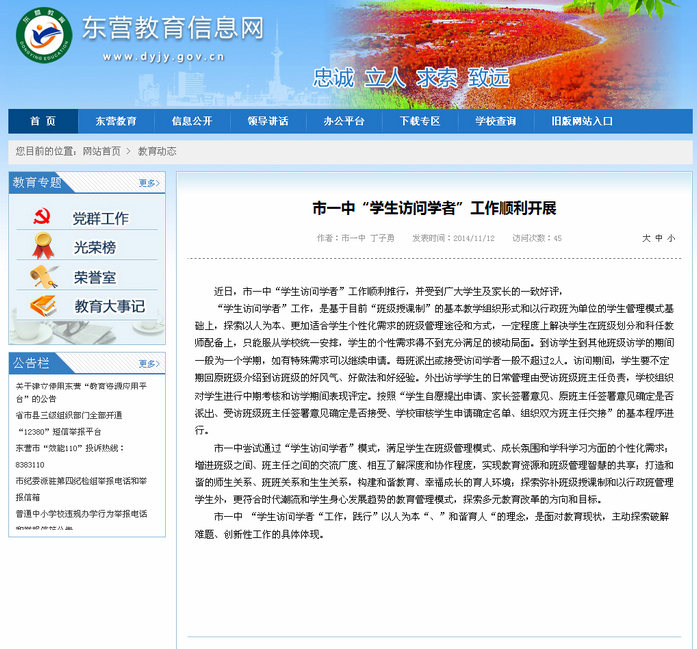Open the 党群工作 link
This screenshot has width=697, height=649.
tap(101, 218)
